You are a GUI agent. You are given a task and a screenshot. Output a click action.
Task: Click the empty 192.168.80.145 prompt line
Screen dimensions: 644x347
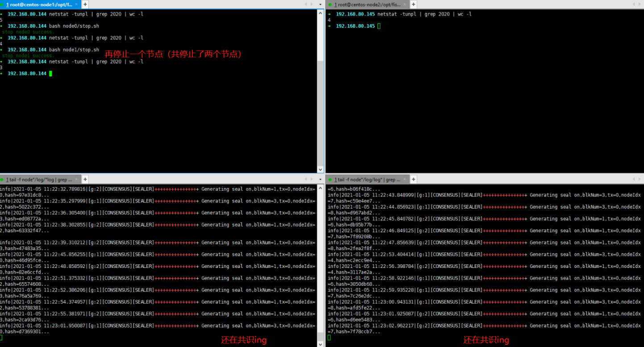[x=354, y=26]
